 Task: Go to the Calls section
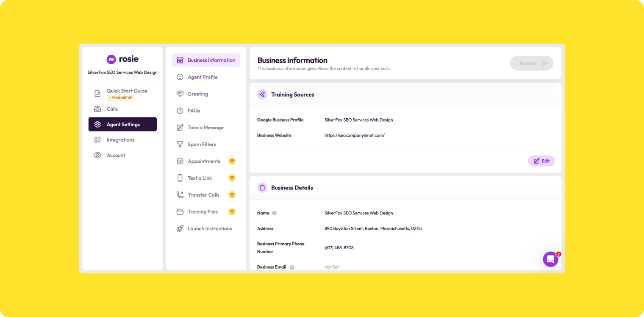click(122, 109)
